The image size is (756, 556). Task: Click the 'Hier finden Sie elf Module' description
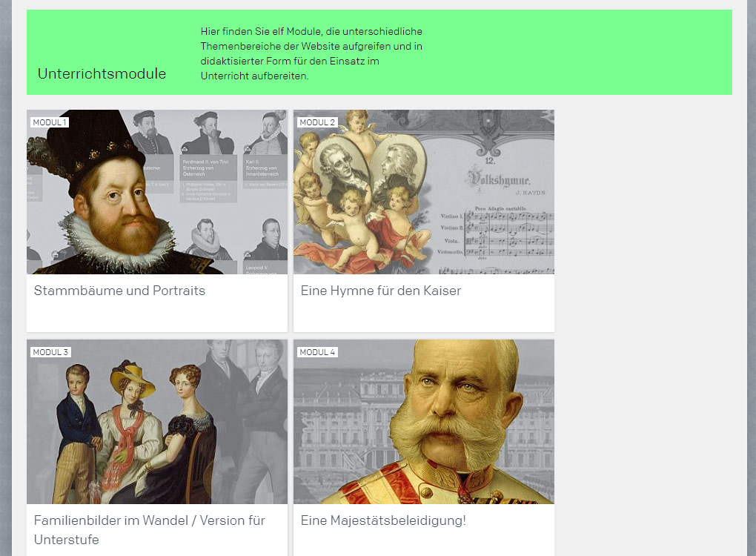[x=311, y=53]
